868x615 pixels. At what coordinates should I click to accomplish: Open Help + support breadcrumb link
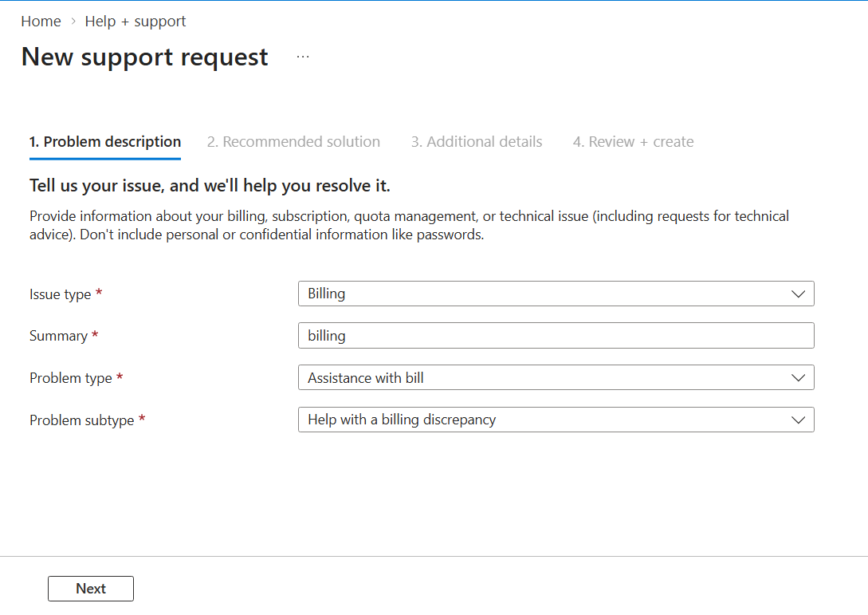pos(135,21)
